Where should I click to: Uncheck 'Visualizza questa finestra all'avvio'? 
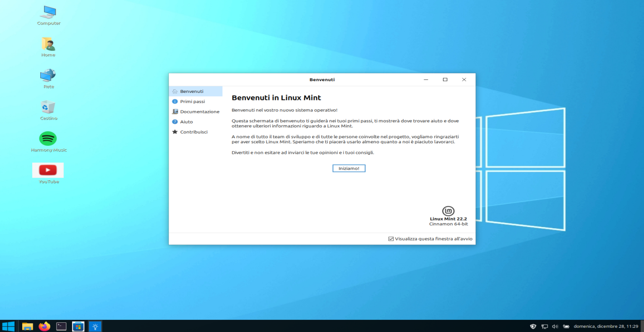tap(391, 239)
